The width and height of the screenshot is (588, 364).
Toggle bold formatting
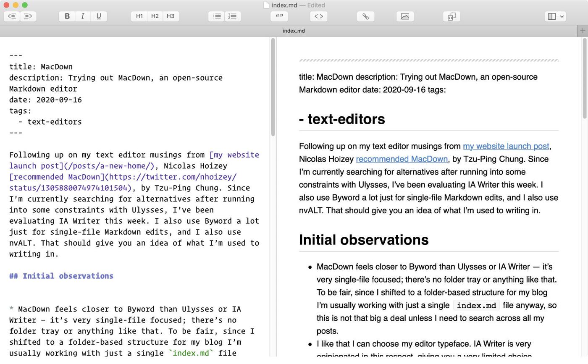coord(67,16)
